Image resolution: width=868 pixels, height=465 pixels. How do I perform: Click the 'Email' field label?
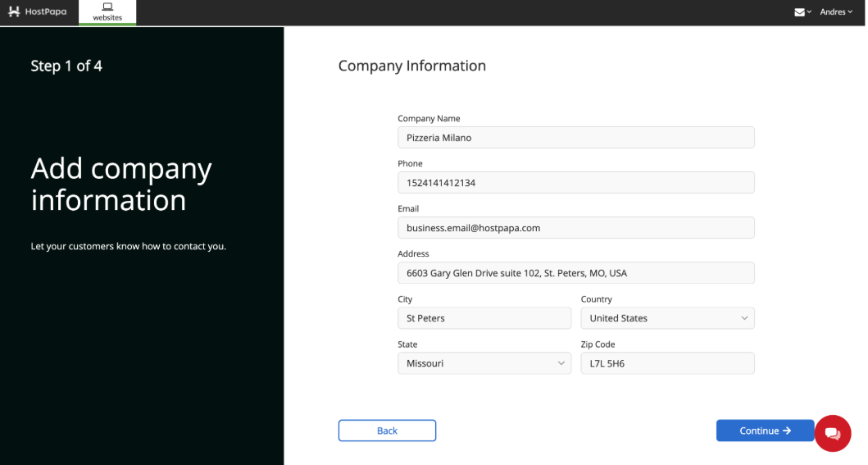coord(408,208)
